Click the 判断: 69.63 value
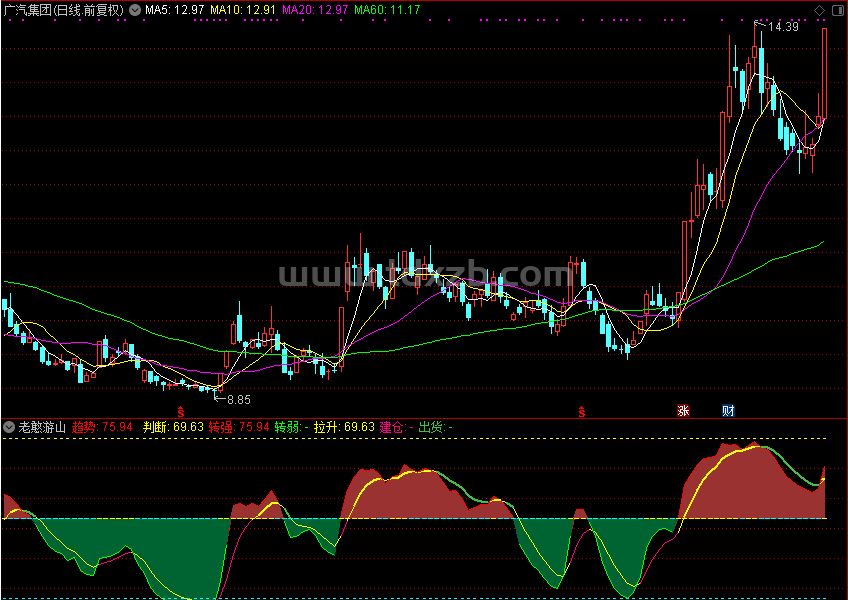Image resolution: width=848 pixels, height=600 pixels. pyautogui.click(x=173, y=427)
